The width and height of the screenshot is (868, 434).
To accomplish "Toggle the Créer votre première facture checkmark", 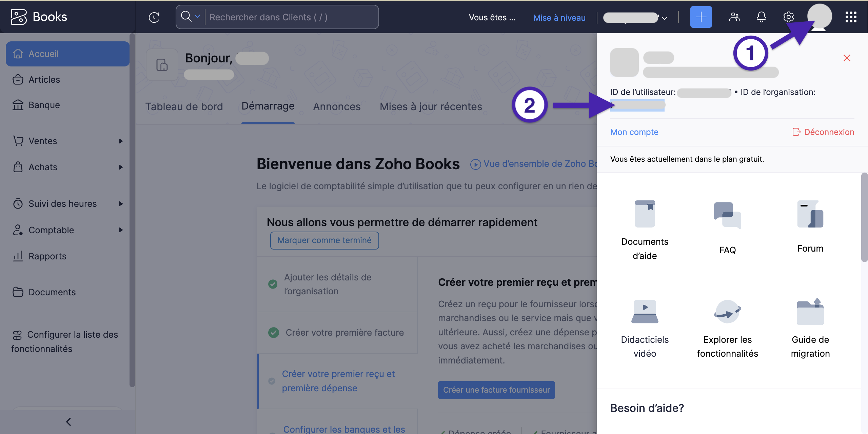I will click(273, 333).
